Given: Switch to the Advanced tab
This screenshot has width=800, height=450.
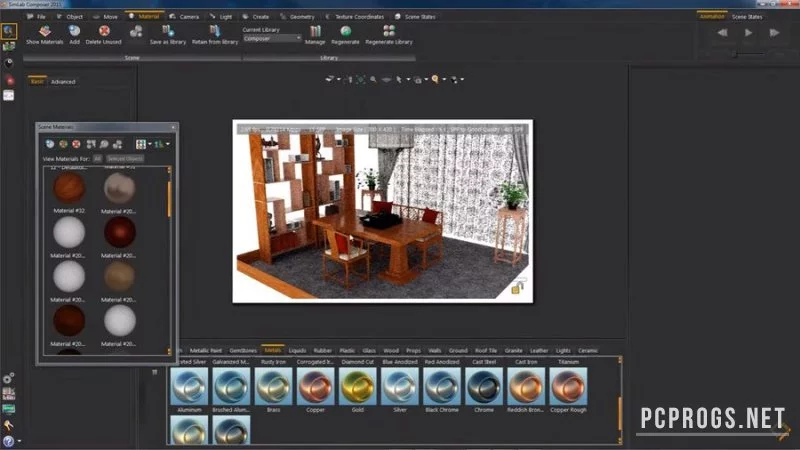Looking at the screenshot, I should point(63,82).
